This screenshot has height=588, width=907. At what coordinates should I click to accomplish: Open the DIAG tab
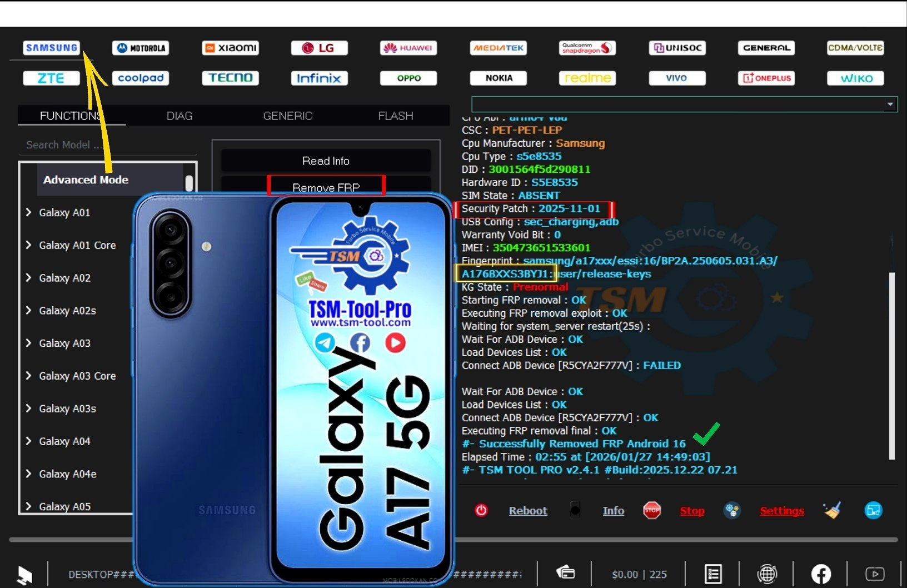(x=179, y=116)
